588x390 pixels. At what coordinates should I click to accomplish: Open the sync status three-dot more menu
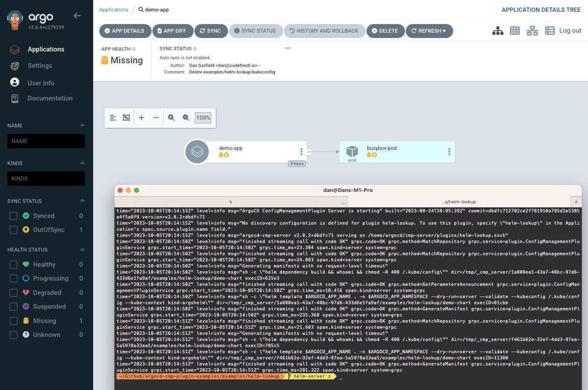(288, 48)
